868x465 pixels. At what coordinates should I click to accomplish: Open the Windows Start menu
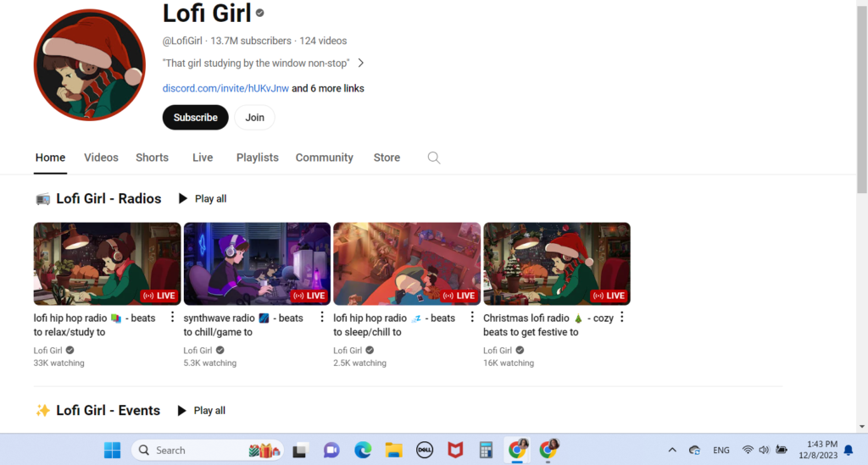pyautogui.click(x=113, y=450)
